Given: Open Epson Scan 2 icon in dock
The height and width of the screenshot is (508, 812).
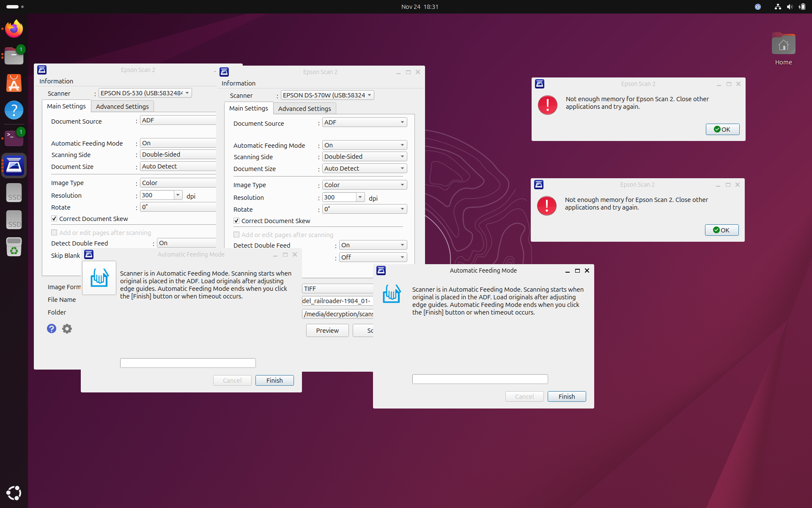Looking at the screenshot, I should (14, 166).
